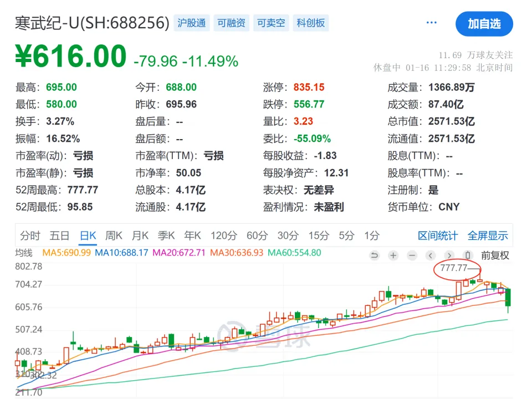Click the candlestick style icon
The height and width of the screenshot is (399, 532).
467,255
